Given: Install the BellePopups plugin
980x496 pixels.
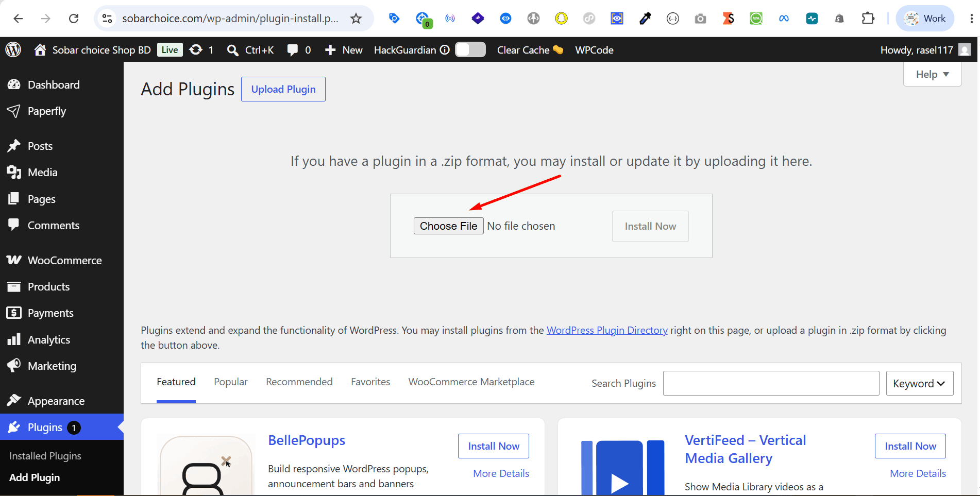Looking at the screenshot, I should click(x=494, y=446).
